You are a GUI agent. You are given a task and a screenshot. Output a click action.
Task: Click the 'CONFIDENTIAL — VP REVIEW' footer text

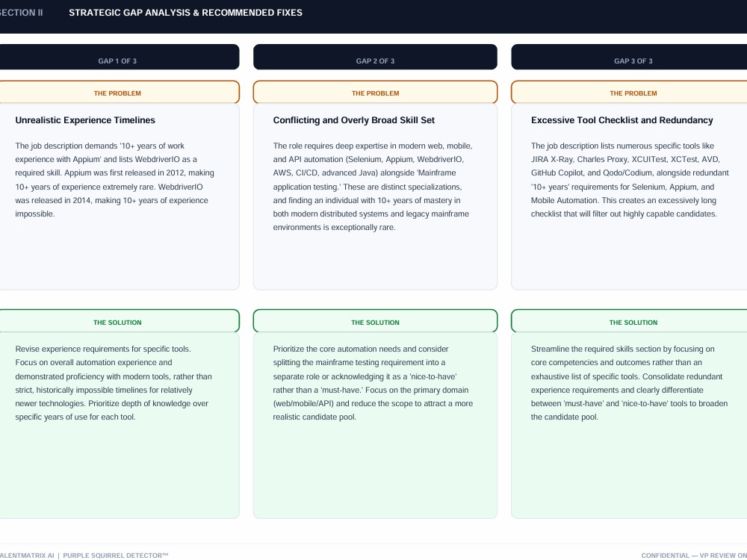coord(694,556)
